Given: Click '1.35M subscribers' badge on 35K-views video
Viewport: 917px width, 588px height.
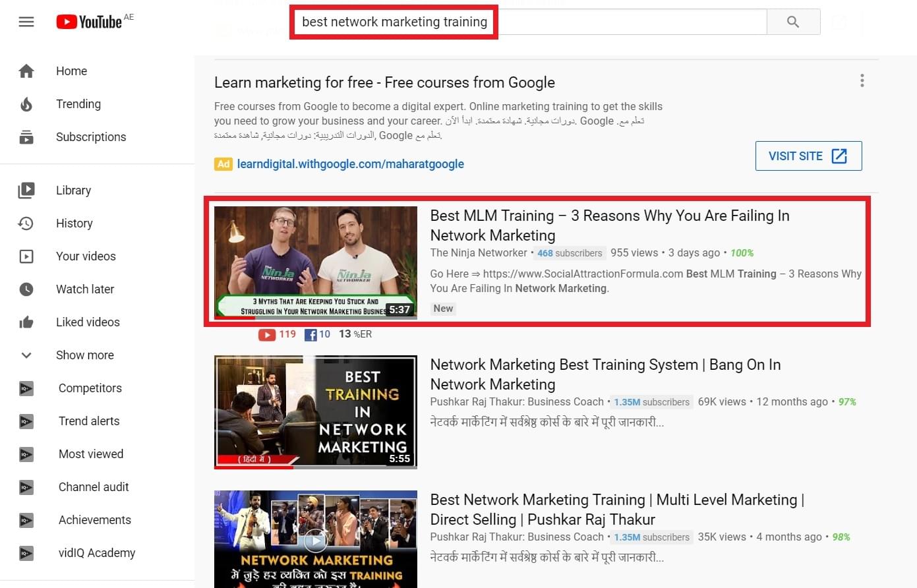Looking at the screenshot, I should pyautogui.click(x=651, y=537).
